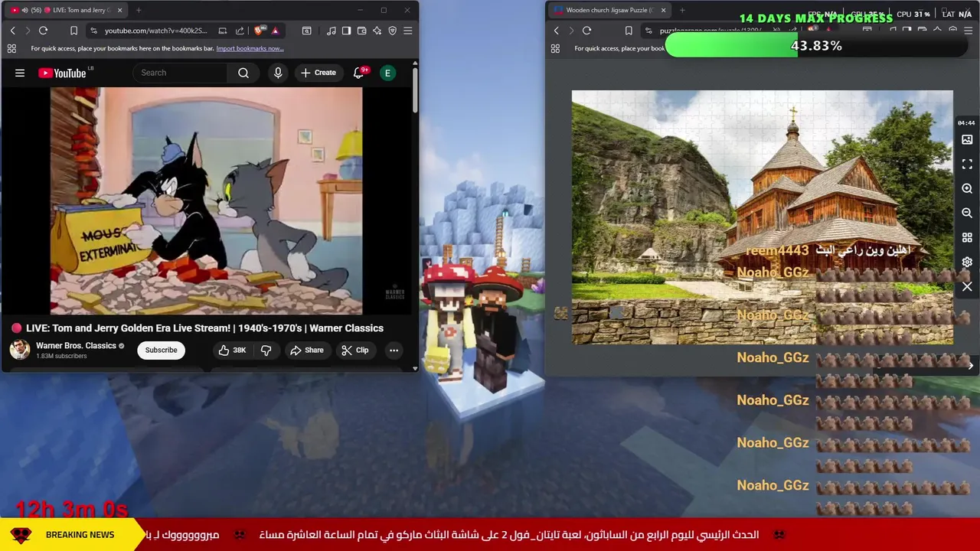Screen dimensions: 980x551
Task: Focus the YouTube Search field
Action: point(181,73)
